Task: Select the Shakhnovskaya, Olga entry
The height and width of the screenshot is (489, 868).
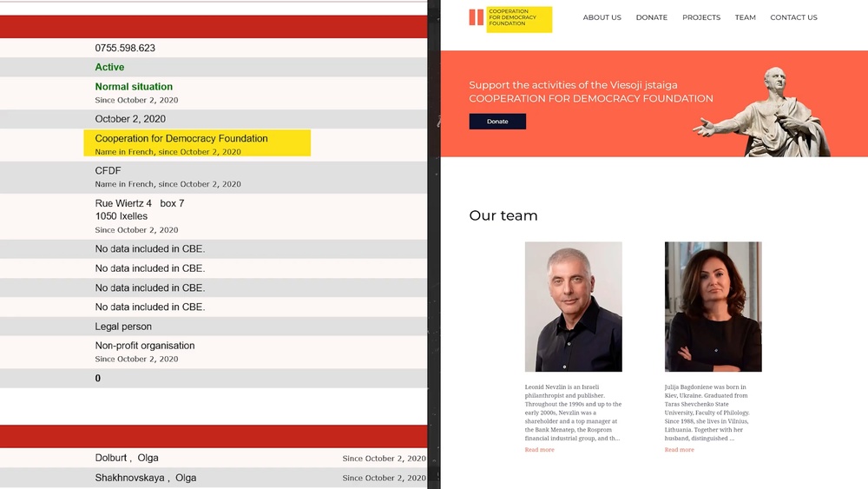Action: click(x=146, y=478)
